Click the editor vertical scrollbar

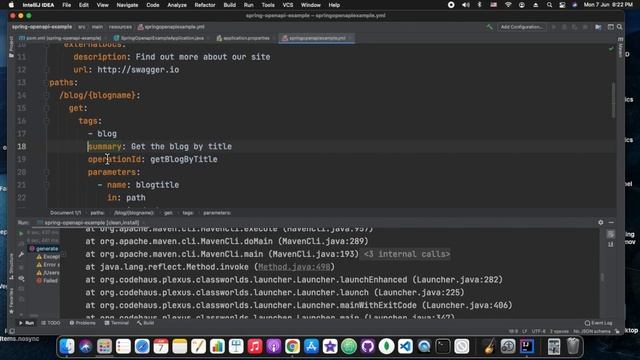(x=613, y=101)
